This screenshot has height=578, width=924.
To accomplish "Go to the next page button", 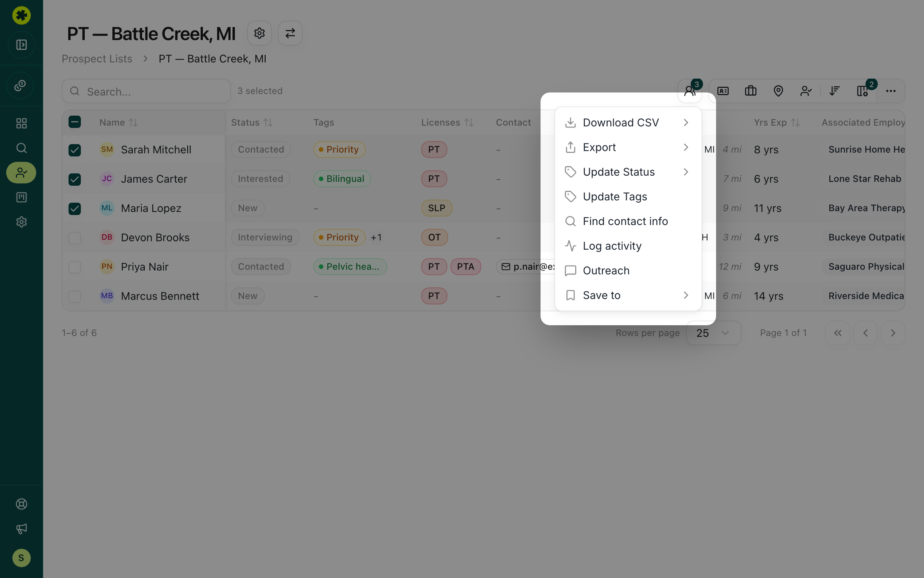I will coord(893,333).
